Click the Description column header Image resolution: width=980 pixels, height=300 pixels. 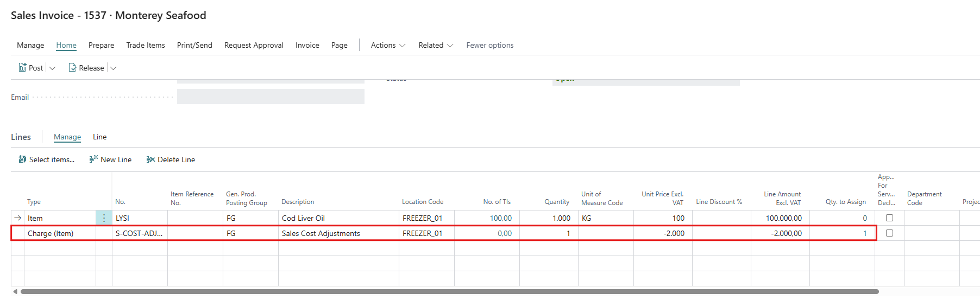point(298,202)
